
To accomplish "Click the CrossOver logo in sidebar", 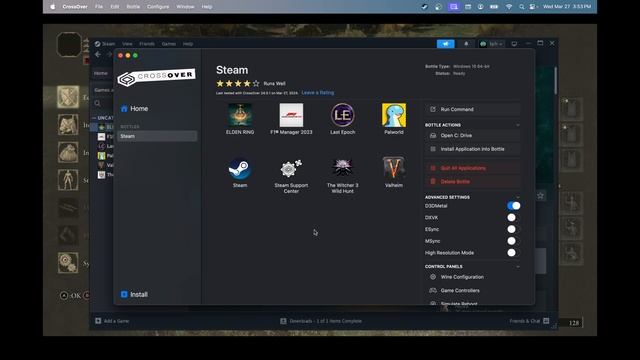I will tap(157, 77).
